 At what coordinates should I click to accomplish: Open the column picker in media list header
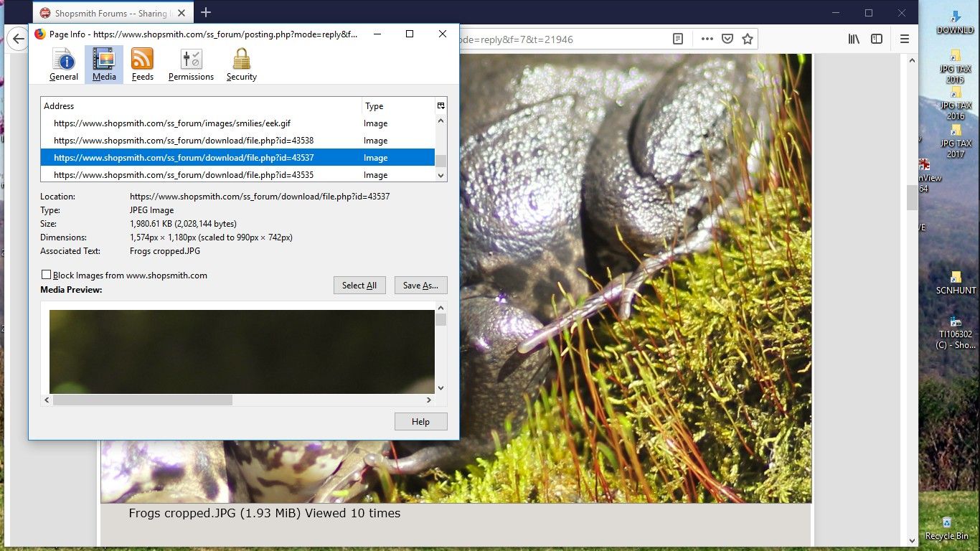click(440, 105)
